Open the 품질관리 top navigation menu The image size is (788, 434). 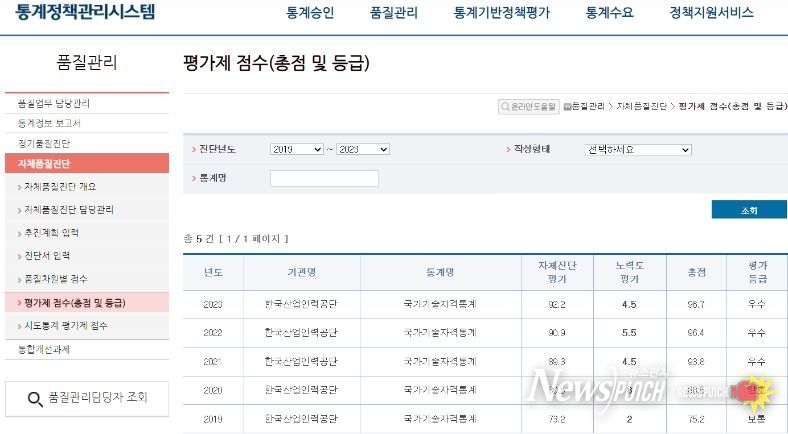point(393,13)
